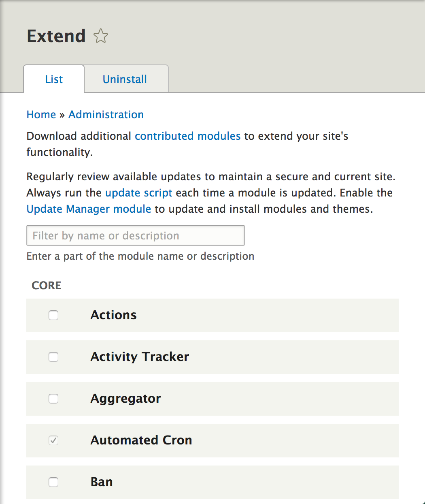Open the Administration breadcrumb link

tap(106, 115)
